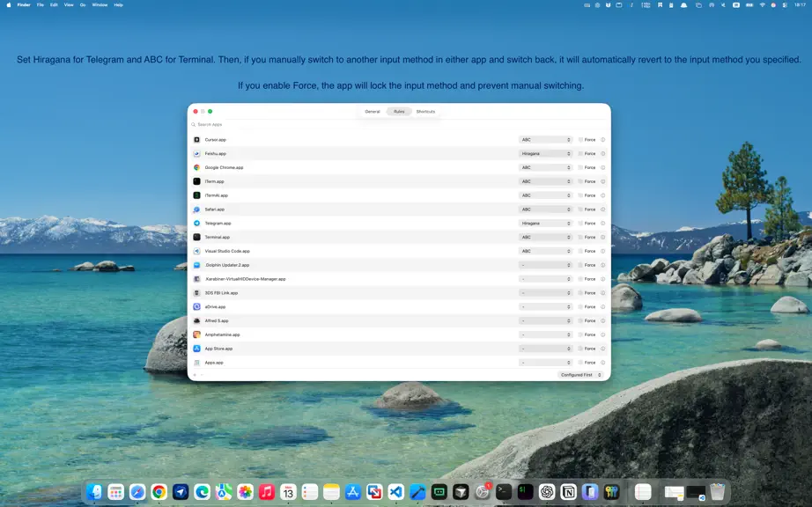Viewport: 812px width, 507px height.
Task: Open input method dropdown for iTermAI.app
Action: tap(545, 195)
